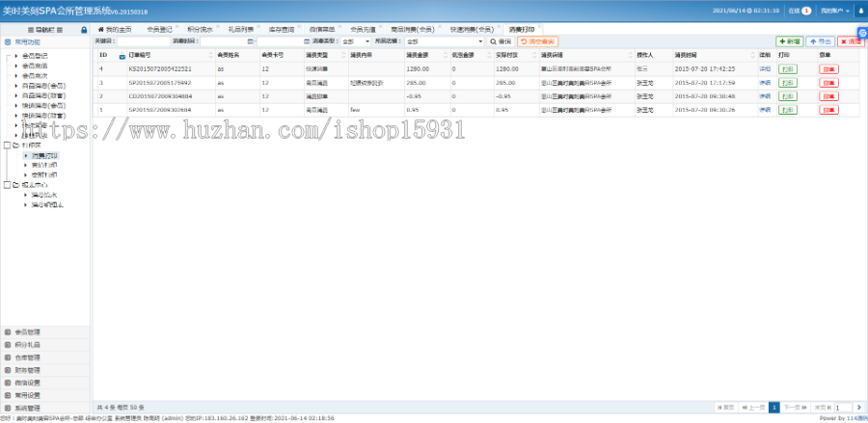Collapse the 常用功能 sidebar section
Screen dimensions: 868x423
coord(44,42)
